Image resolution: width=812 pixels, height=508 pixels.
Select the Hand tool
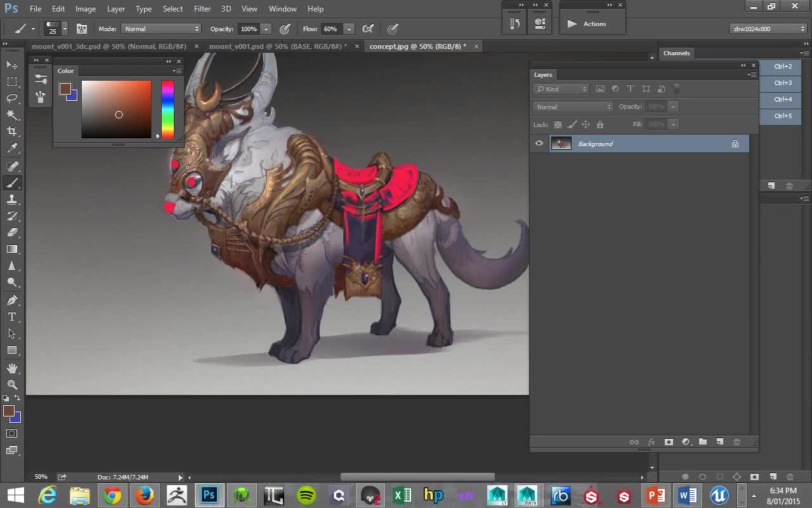pos(12,368)
